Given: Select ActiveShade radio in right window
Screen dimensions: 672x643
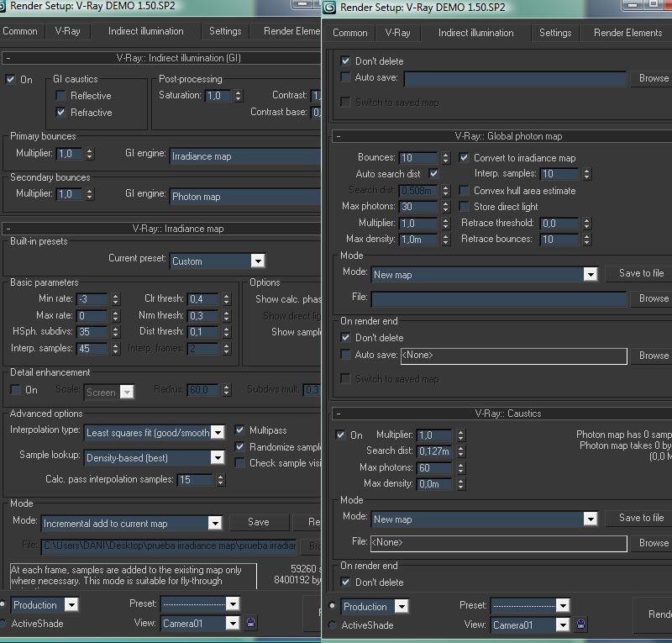Looking at the screenshot, I should pos(332,625).
